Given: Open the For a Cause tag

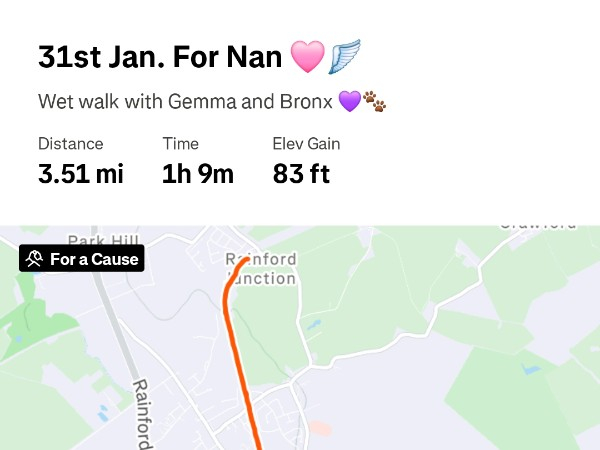Looking at the screenshot, I should (x=82, y=259).
